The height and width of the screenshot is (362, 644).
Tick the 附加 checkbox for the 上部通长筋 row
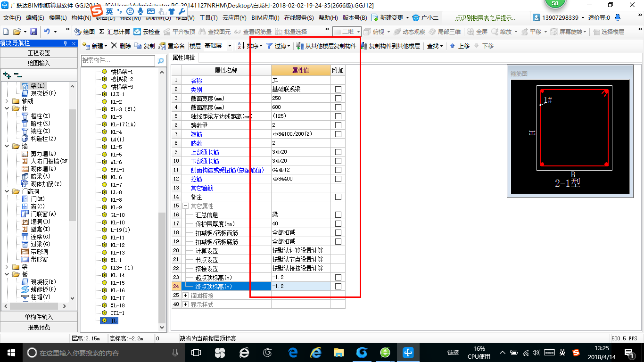tap(338, 152)
